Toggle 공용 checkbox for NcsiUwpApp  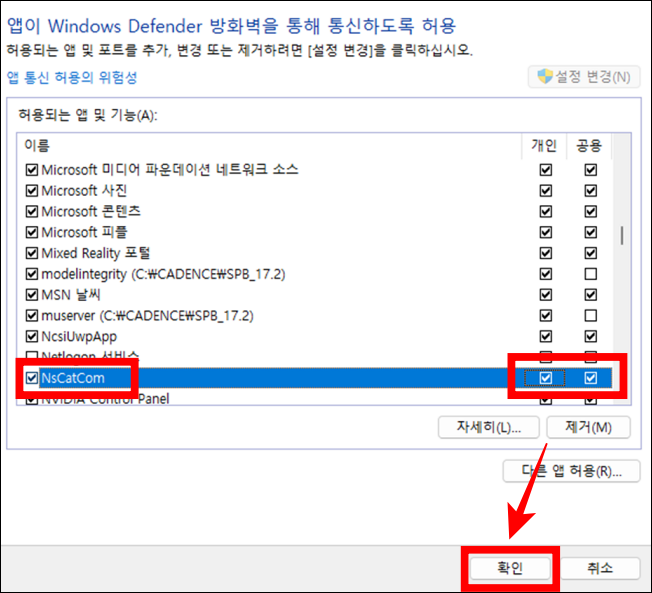click(591, 336)
